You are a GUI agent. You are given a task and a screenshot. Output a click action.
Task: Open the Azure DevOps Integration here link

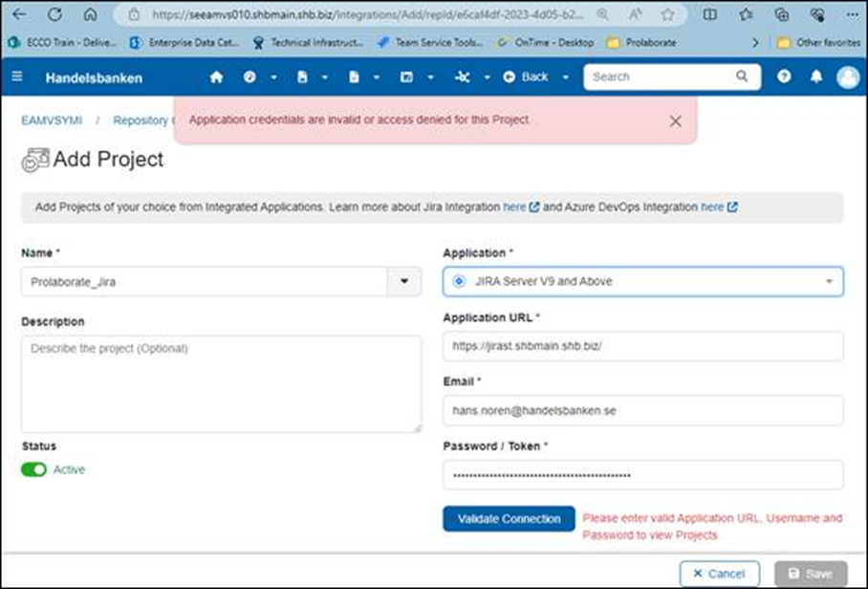pyautogui.click(x=719, y=207)
